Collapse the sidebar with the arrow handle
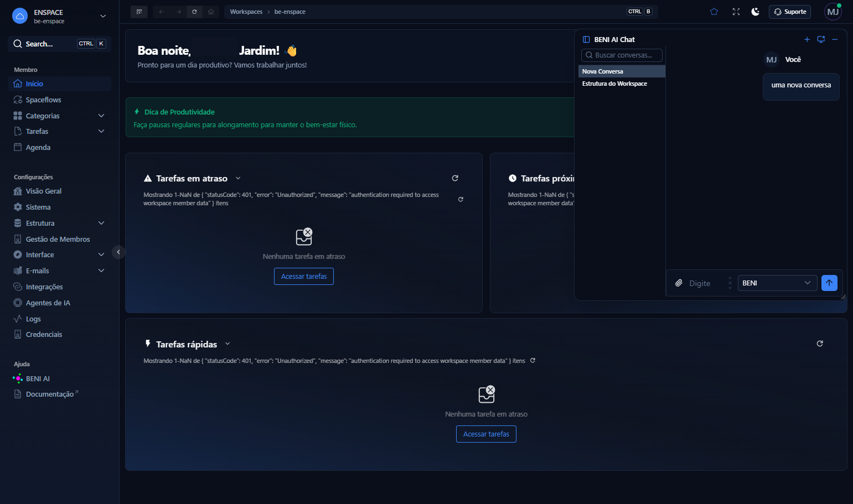This screenshot has height=504, width=853. [x=118, y=252]
